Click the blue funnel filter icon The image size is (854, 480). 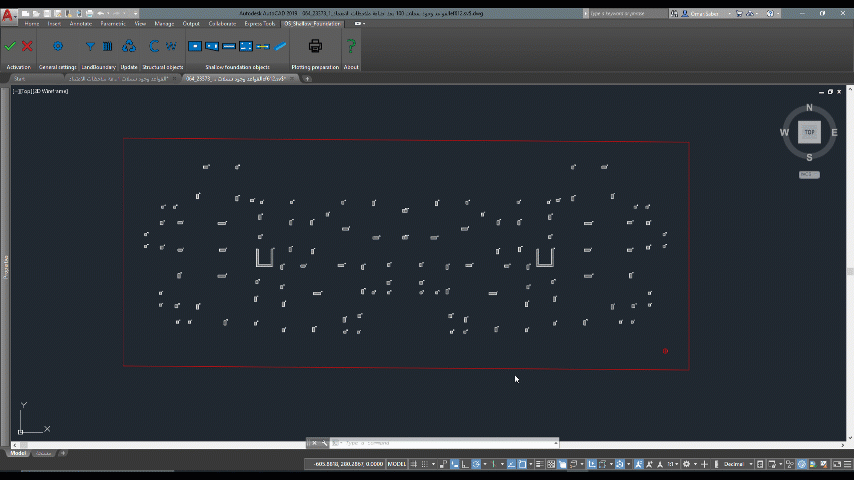(x=90, y=46)
